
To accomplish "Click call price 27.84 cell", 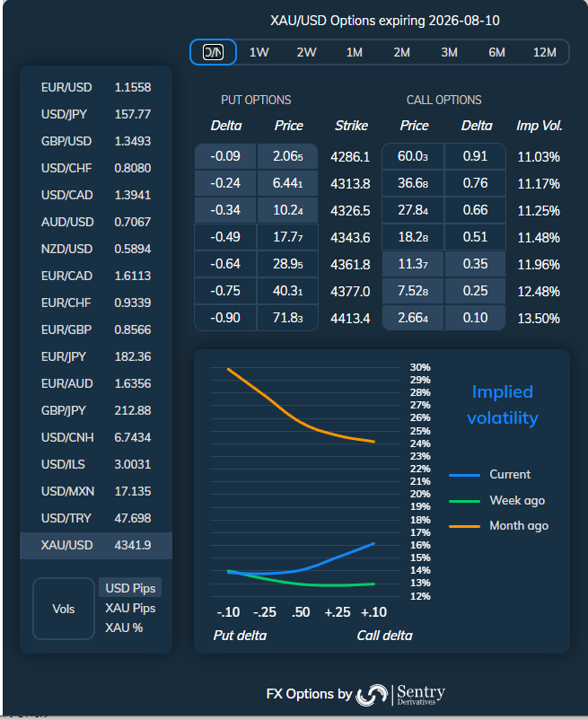I will 413,210.
